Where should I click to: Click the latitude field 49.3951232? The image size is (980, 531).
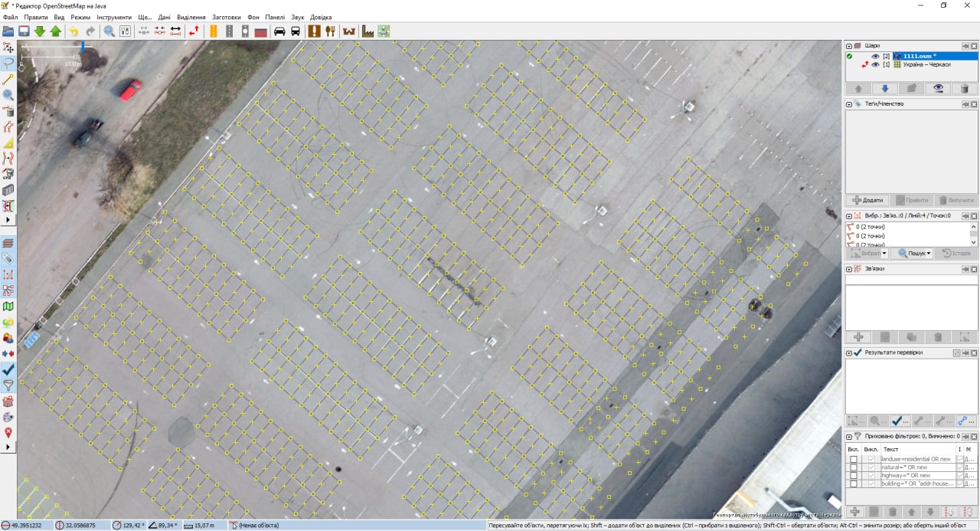(x=27, y=526)
